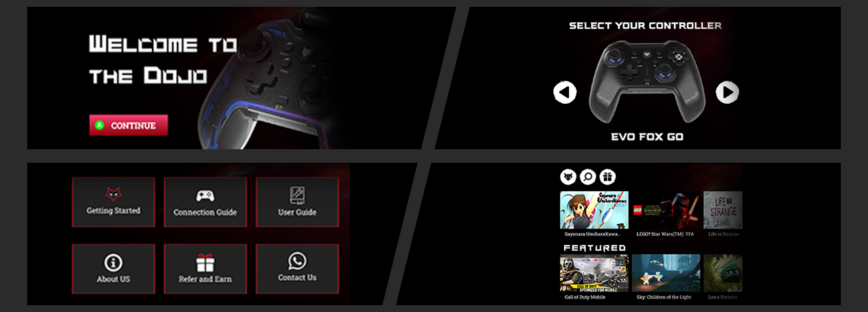Click the fox logo round icon

[x=568, y=177]
